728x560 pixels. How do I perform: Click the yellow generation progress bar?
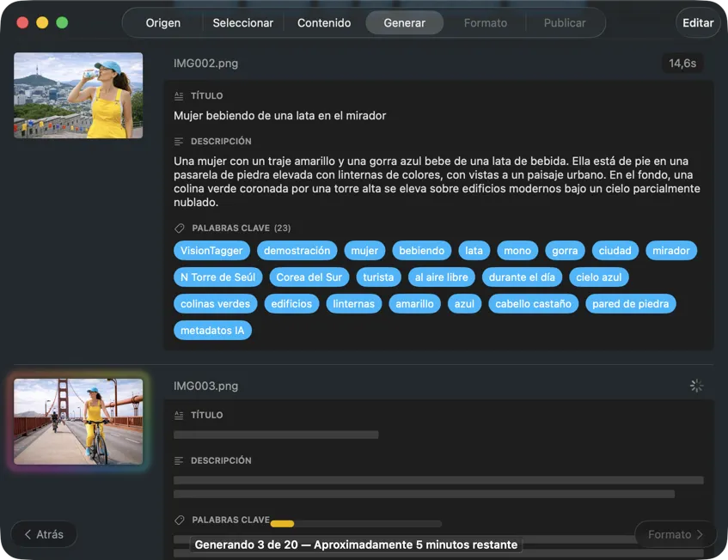point(282,523)
